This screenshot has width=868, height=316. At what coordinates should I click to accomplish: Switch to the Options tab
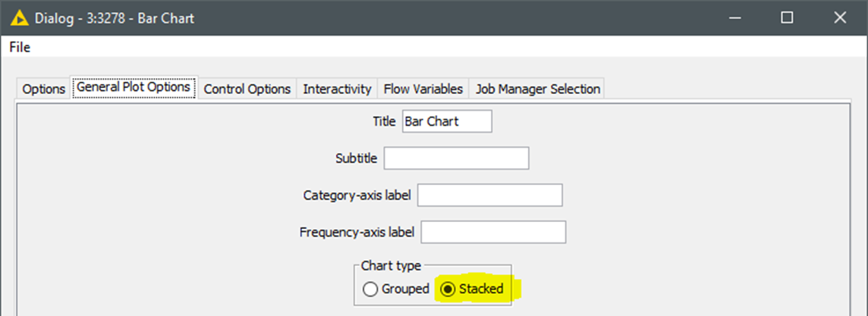[x=44, y=89]
